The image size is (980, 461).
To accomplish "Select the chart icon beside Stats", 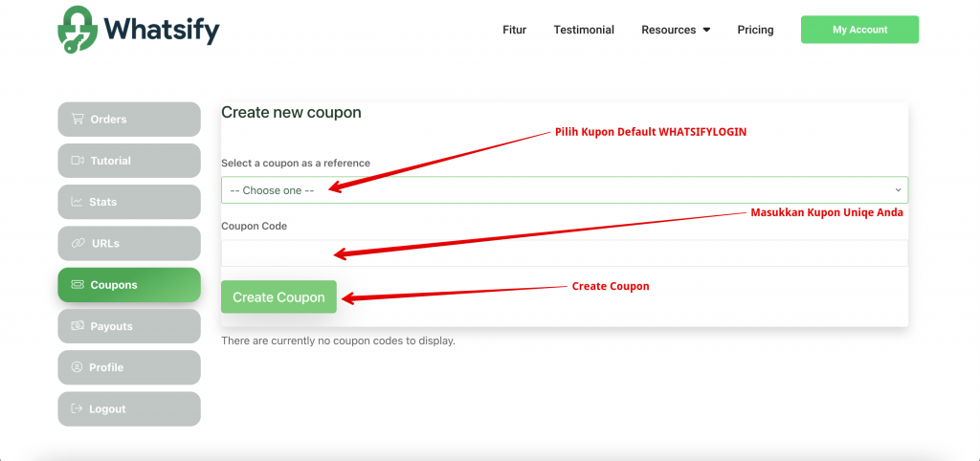I will [x=77, y=202].
